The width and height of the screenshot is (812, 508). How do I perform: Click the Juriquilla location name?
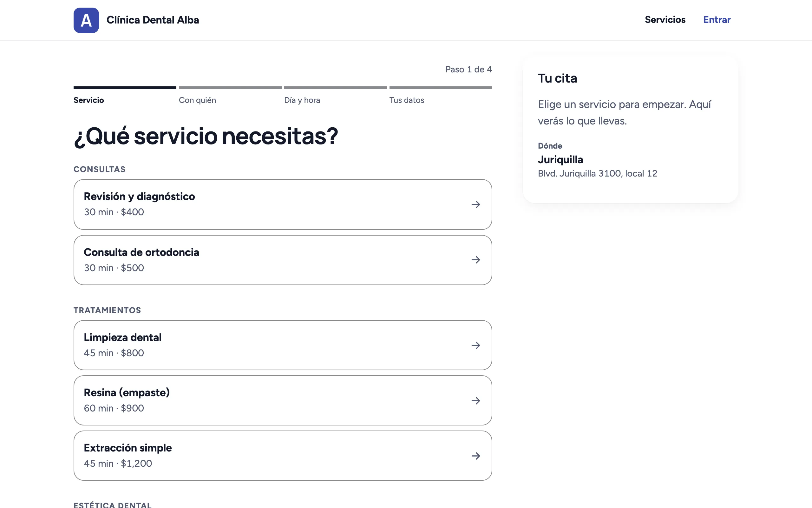(560, 160)
